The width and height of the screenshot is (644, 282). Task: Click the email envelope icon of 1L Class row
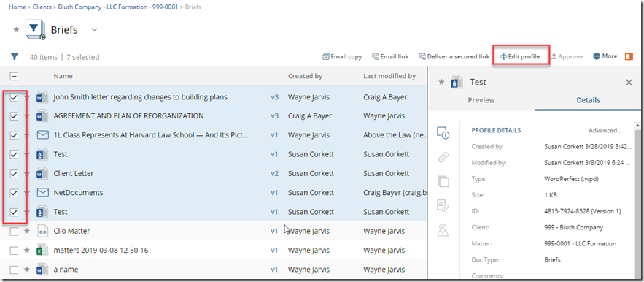(x=43, y=135)
